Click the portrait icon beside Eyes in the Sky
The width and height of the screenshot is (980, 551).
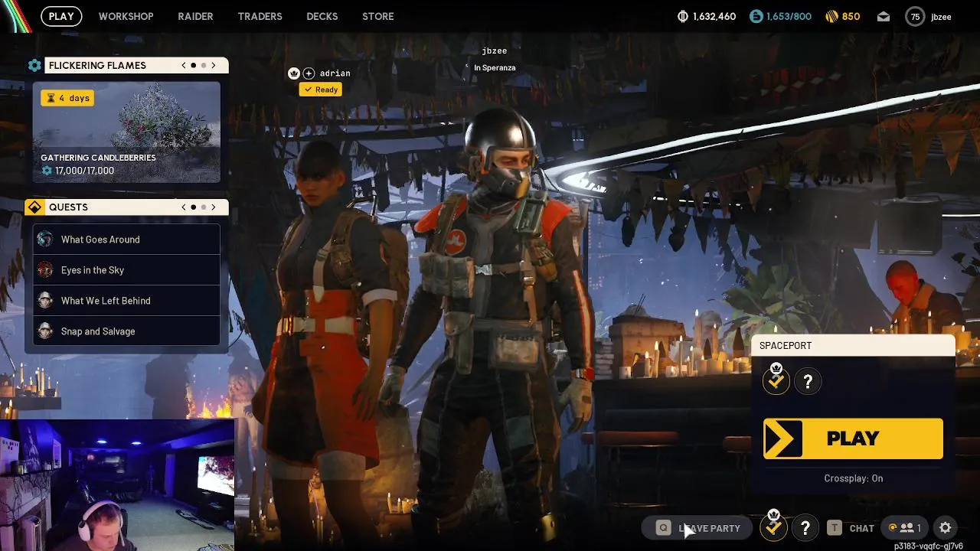pos(45,269)
